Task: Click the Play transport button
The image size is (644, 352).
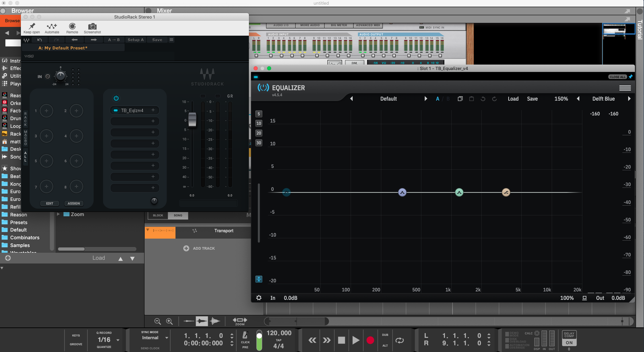Action: point(356,340)
